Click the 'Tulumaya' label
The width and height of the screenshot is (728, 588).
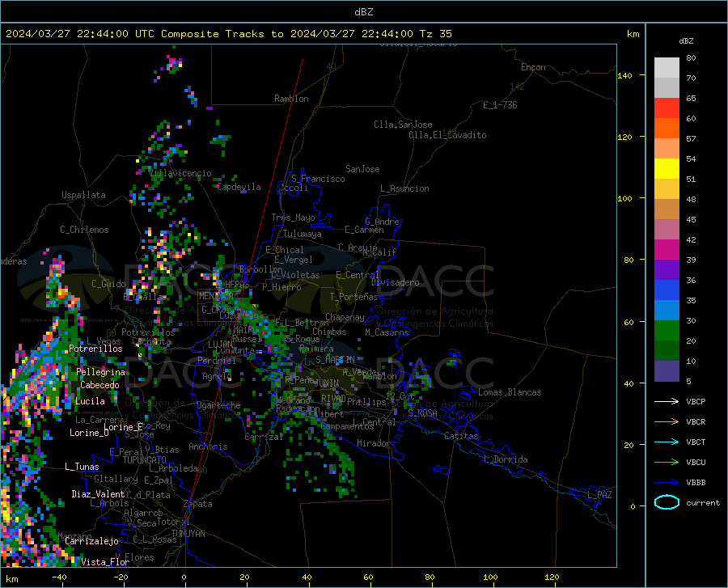click(303, 234)
